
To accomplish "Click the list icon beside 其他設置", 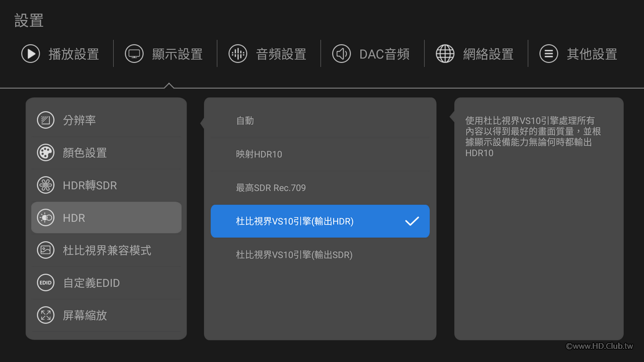I will tap(549, 54).
